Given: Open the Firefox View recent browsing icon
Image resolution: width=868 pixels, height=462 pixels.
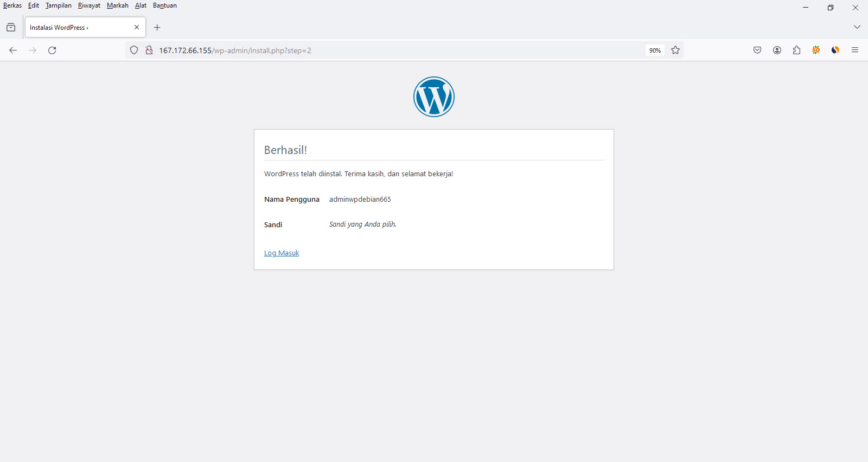Looking at the screenshot, I should pyautogui.click(x=11, y=28).
